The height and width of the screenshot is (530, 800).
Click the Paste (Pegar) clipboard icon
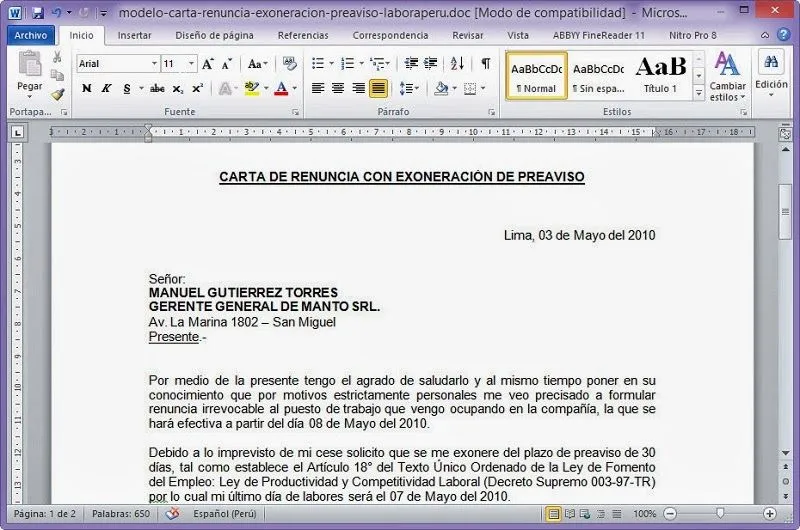pos(30,65)
